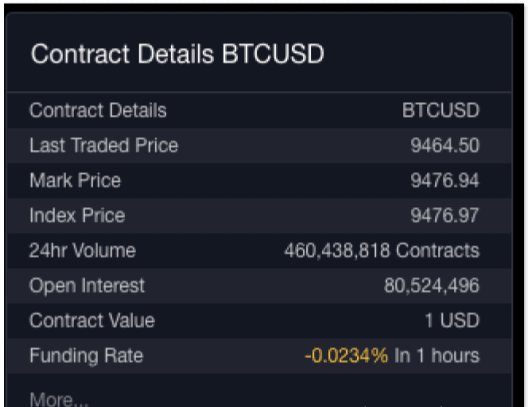531x407 pixels.
Task: Click the Contract Details BTCUSD panel title
Action: pyautogui.click(x=177, y=54)
